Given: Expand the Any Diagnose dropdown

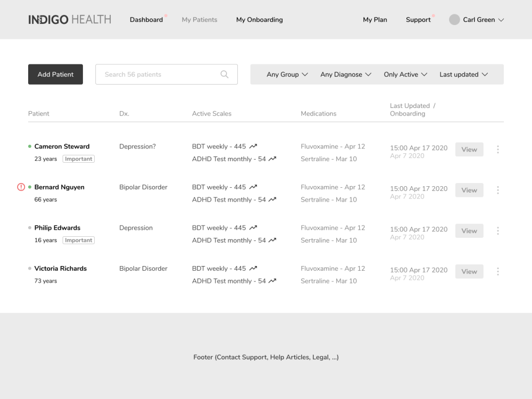Looking at the screenshot, I should click(346, 74).
